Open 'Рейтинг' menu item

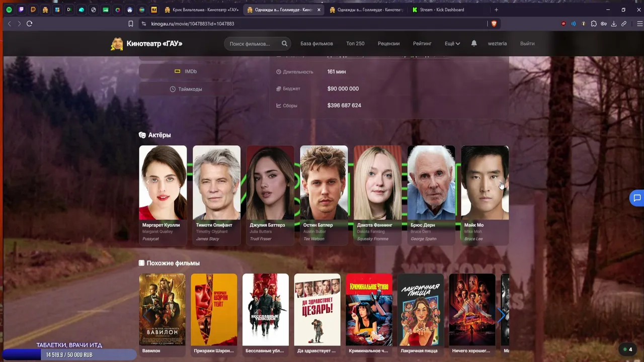pos(422,44)
